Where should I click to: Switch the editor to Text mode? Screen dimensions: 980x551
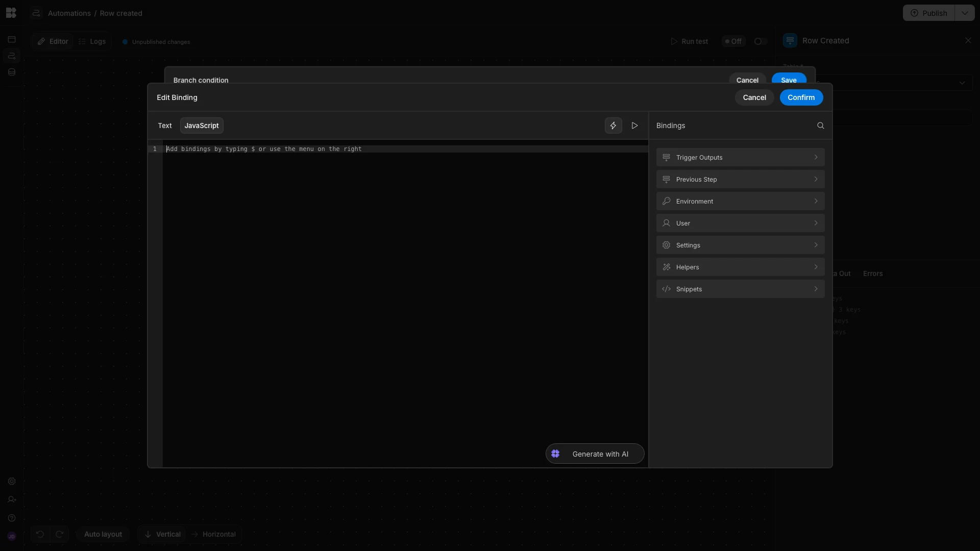click(x=164, y=126)
